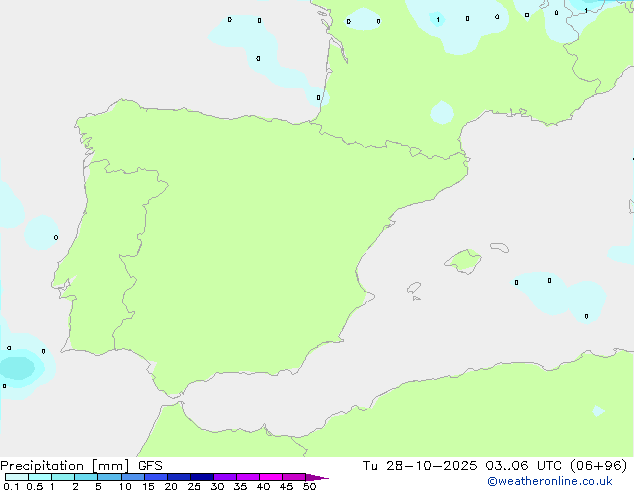
Task: Click the legend label '10'
Action: (125, 486)
